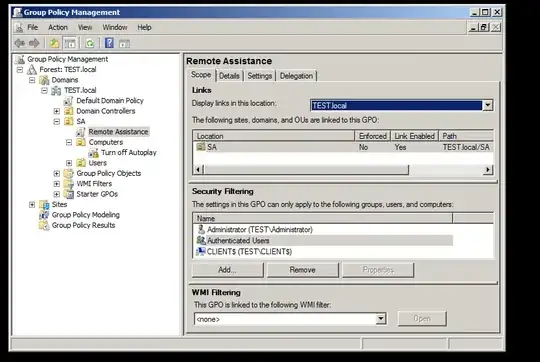Switch to the Details tab
This screenshot has width=540, height=362.
[229, 76]
